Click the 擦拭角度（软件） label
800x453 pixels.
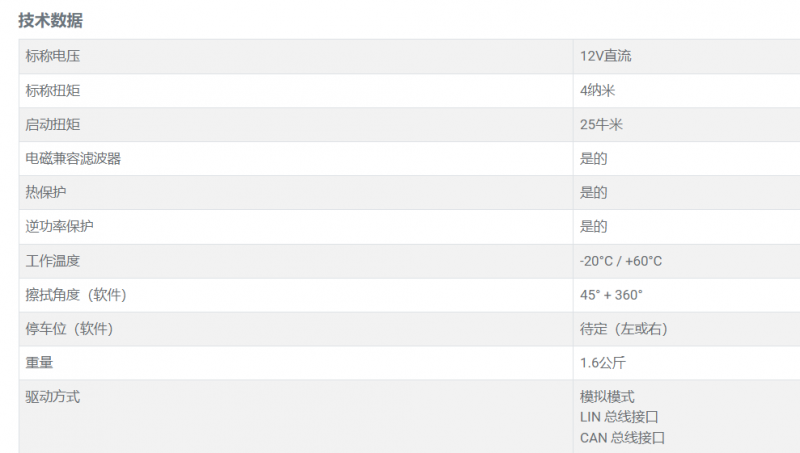(76, 295)
